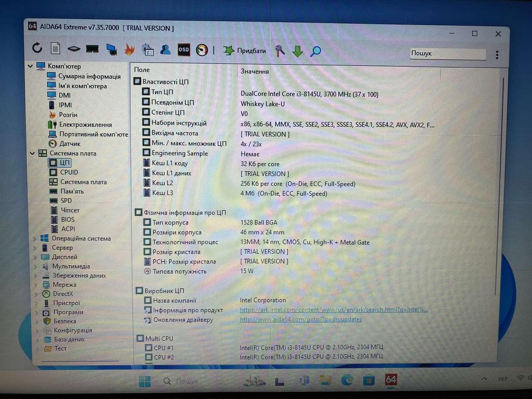Screen dimensions: 532x399
Task: Click the green down-arrow updates icon
Action: coord(298,51)
